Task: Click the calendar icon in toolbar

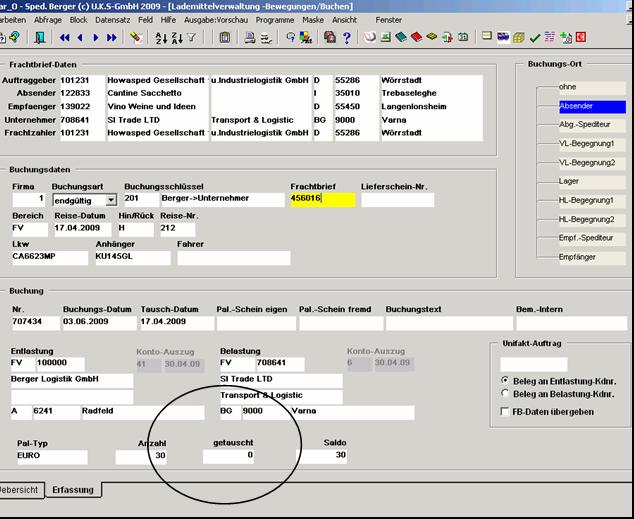Action: coord(463,38)
